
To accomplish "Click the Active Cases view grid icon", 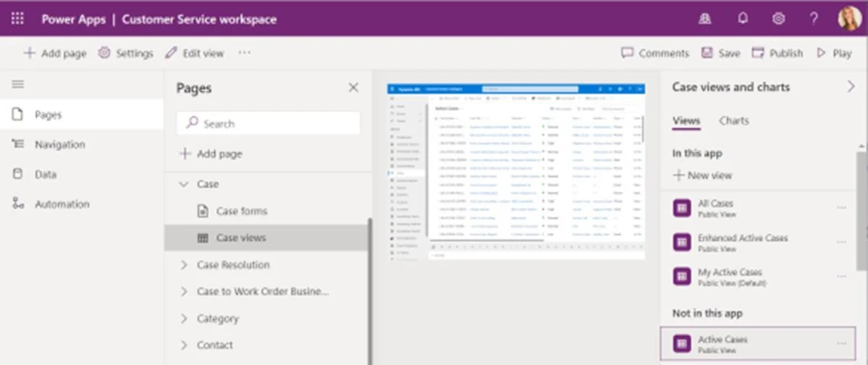I will point(682,344).
